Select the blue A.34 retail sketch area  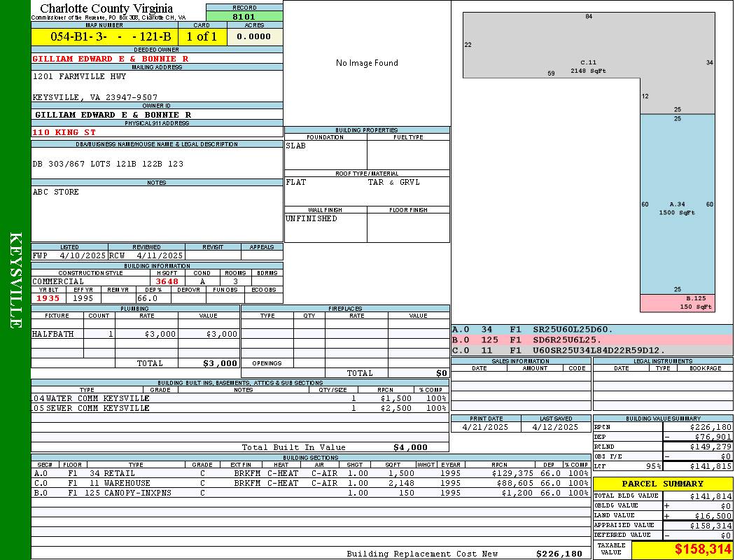[677, 204]
